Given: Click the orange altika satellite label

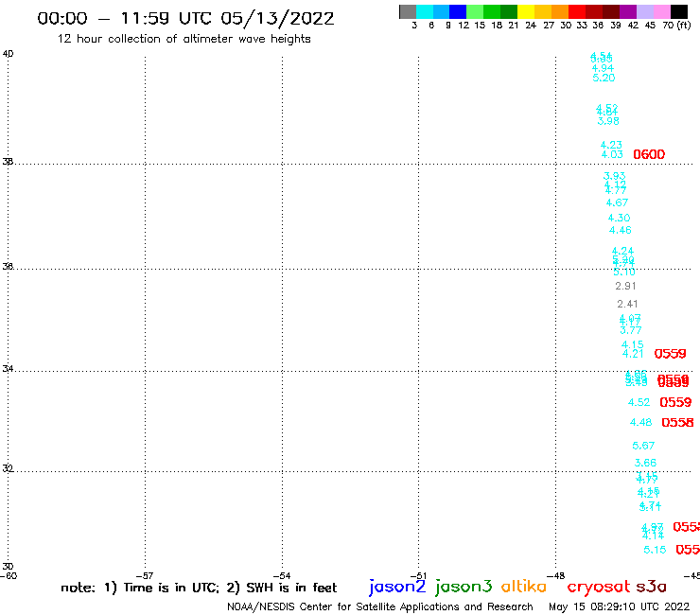Looking at the screenshot, I should pos(524,587).
